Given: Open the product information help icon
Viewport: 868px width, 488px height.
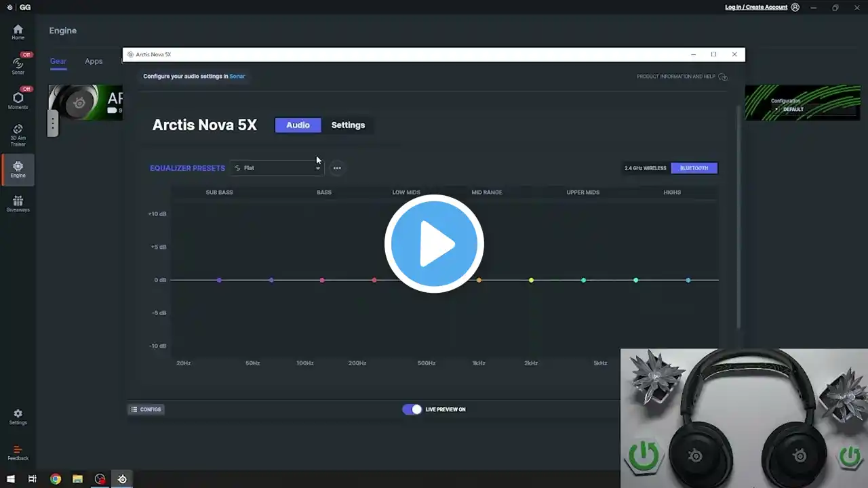Looking at the screenshot, I should pyautogui.click(x=723, y=77).
